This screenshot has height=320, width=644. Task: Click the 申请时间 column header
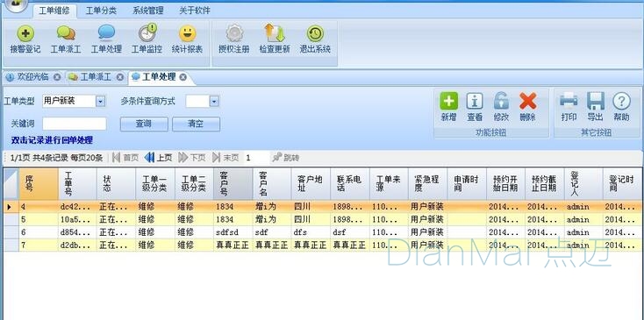467,184
